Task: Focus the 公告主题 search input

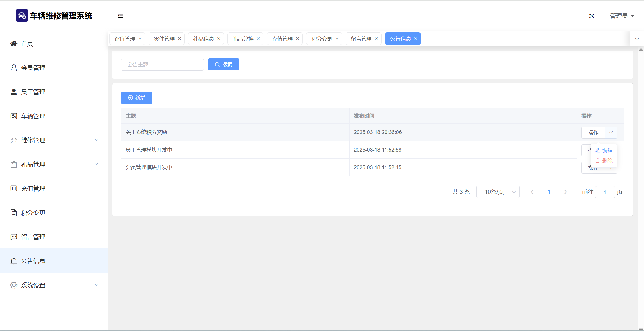Action: [x=162, y=65]
